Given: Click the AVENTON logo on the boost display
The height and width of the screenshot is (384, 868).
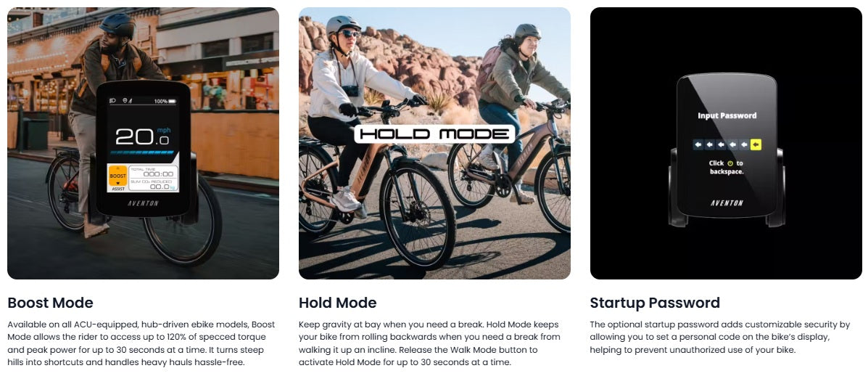Looking at the screenshot, I should tap(143, 203).
